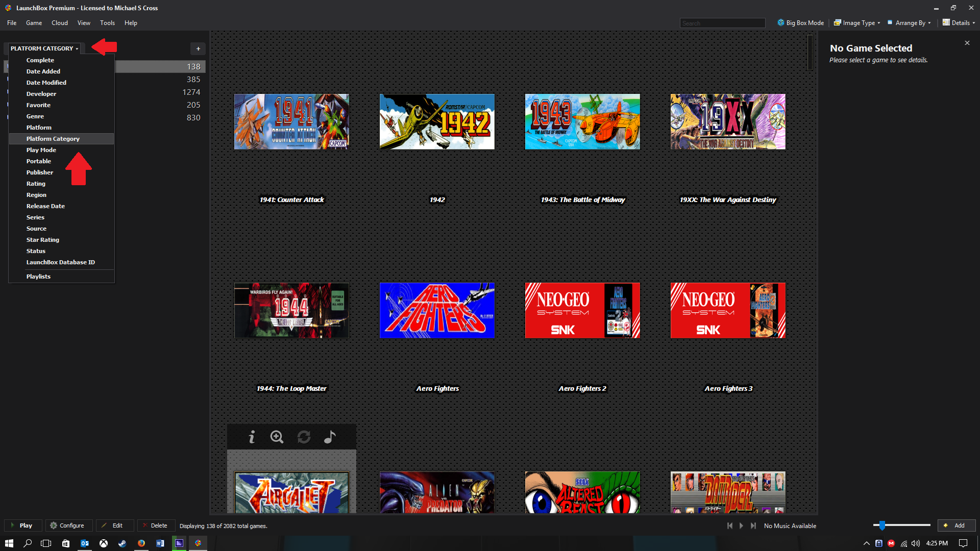This screenshot has width=980, height=551.
Task: Switch to Big Box Mode
Action: click(x=800, y=23)
